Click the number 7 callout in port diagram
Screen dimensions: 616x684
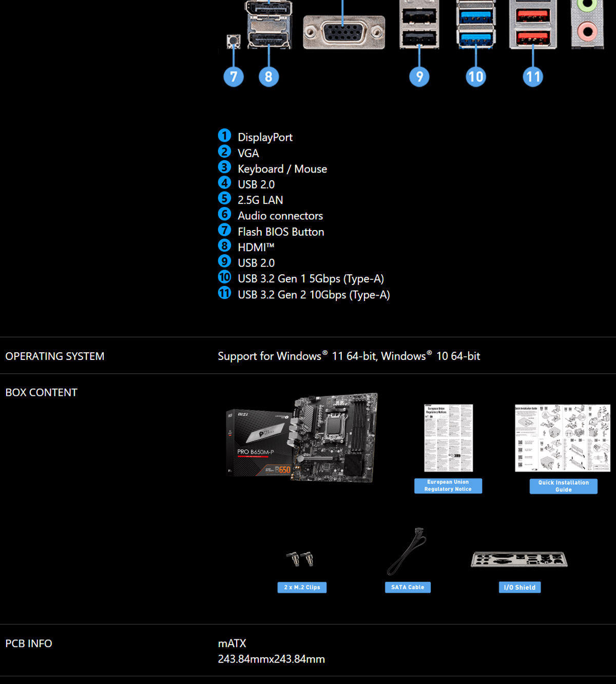[234, 77]
